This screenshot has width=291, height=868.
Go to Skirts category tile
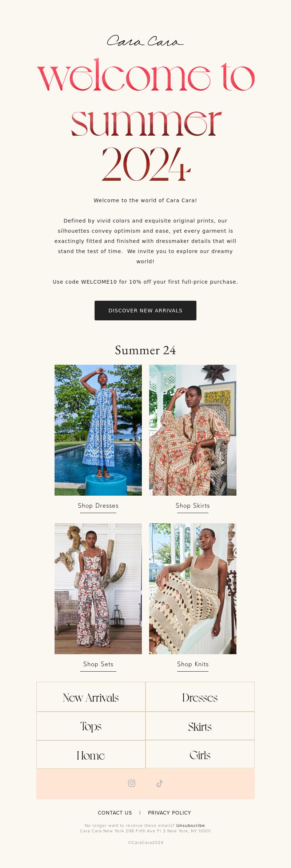tap(200, 726)
